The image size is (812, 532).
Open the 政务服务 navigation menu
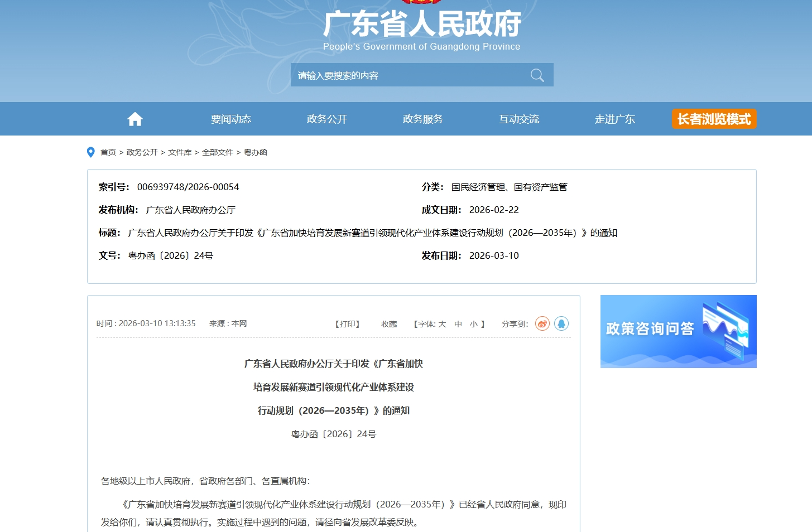pos(422,118)
